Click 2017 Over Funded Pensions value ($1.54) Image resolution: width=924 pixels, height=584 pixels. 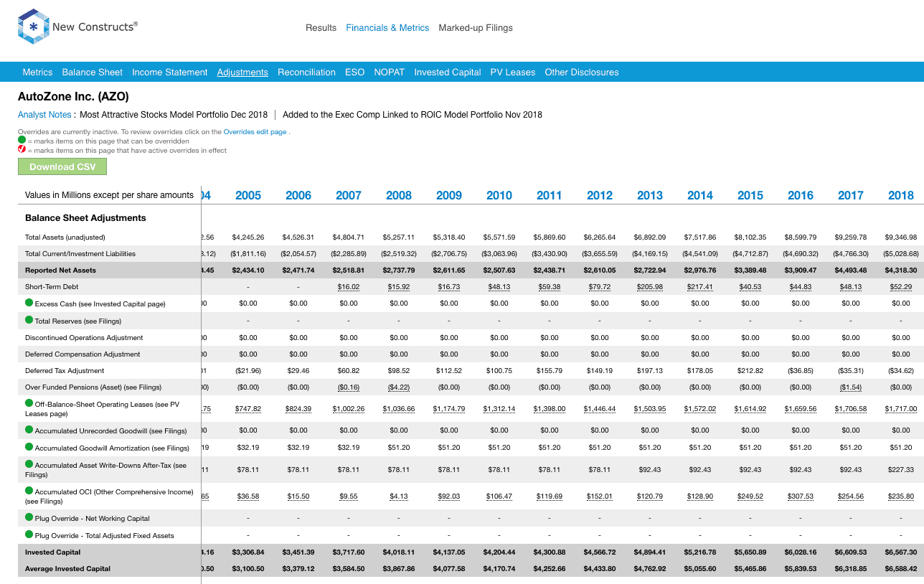coord(851,387)
